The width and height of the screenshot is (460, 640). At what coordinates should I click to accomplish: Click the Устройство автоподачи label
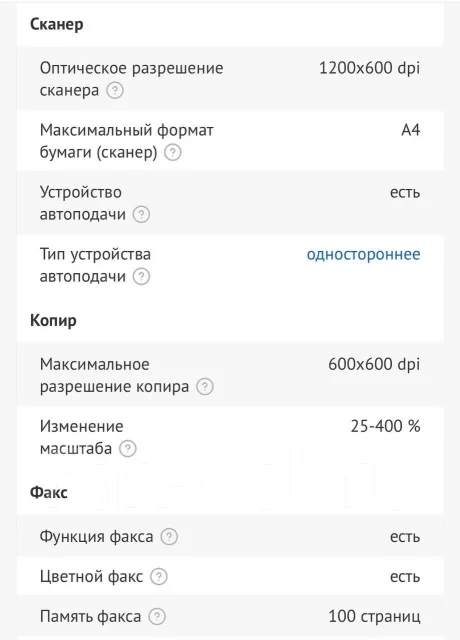click(83, 203)
